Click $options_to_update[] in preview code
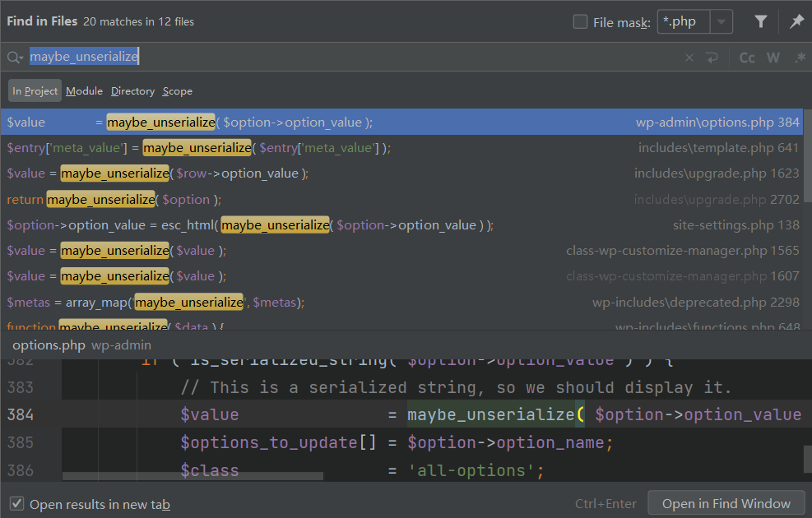Viewport: 812px width, 518px height. click(x=278, y=442)
